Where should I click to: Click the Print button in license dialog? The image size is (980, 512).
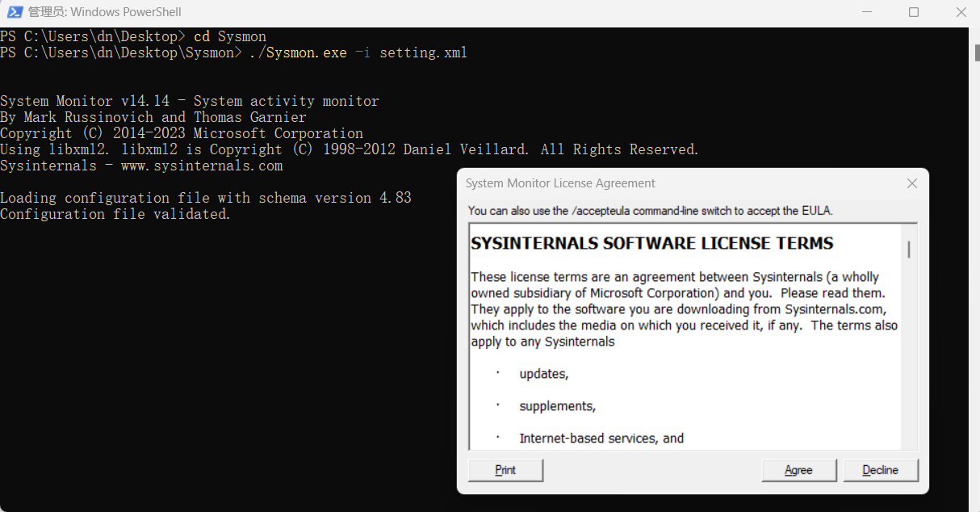click(505, 470)
